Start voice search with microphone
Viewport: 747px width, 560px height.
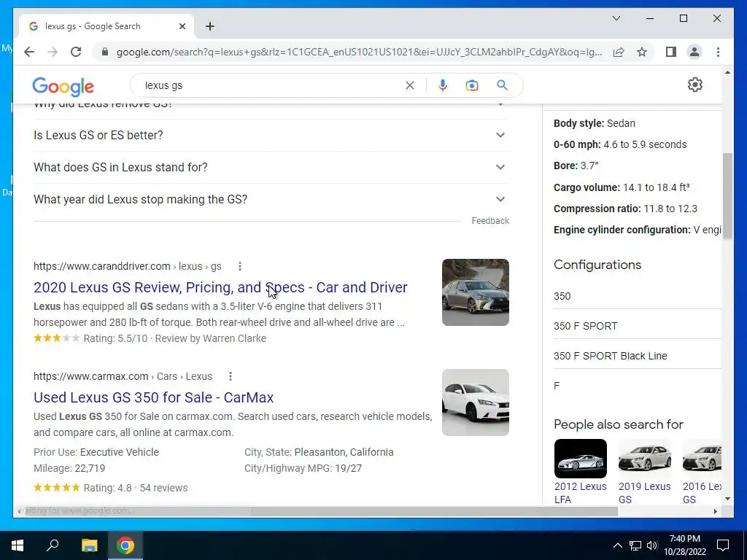[443, 86]
